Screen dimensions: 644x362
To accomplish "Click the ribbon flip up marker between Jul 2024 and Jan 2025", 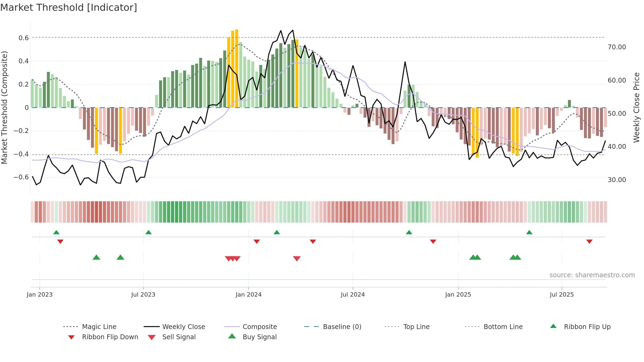I will [x=409, y=232].
